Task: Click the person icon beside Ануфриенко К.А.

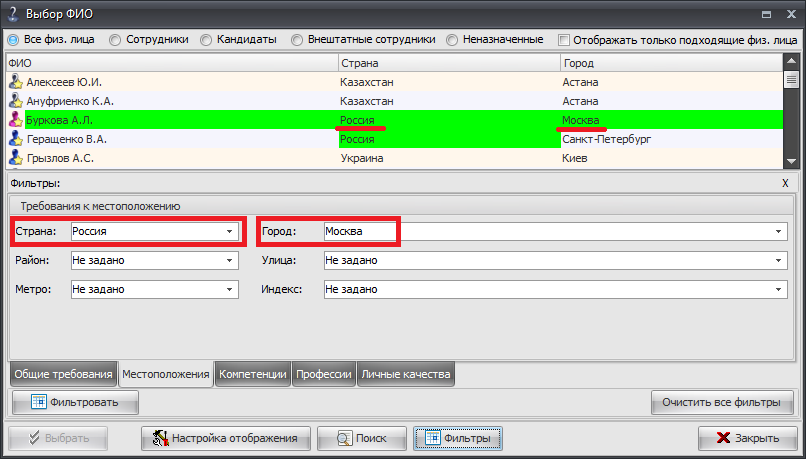Action: click(x=15, y=101)
